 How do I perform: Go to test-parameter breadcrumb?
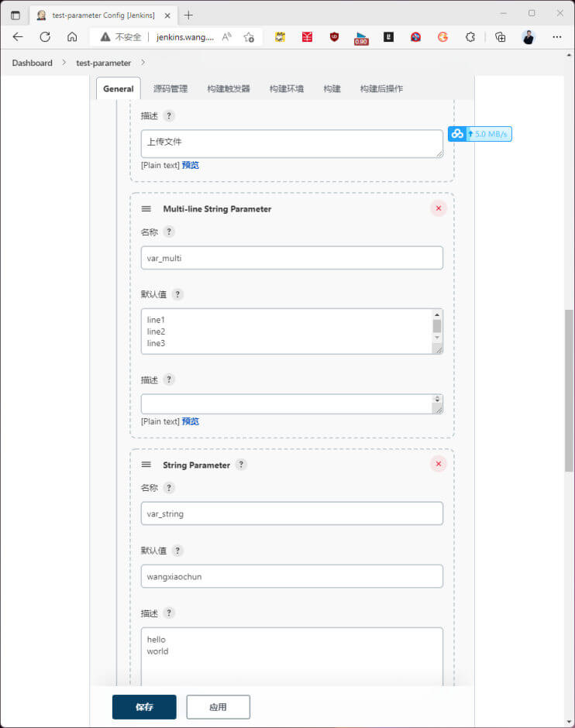tap(104, 63)
